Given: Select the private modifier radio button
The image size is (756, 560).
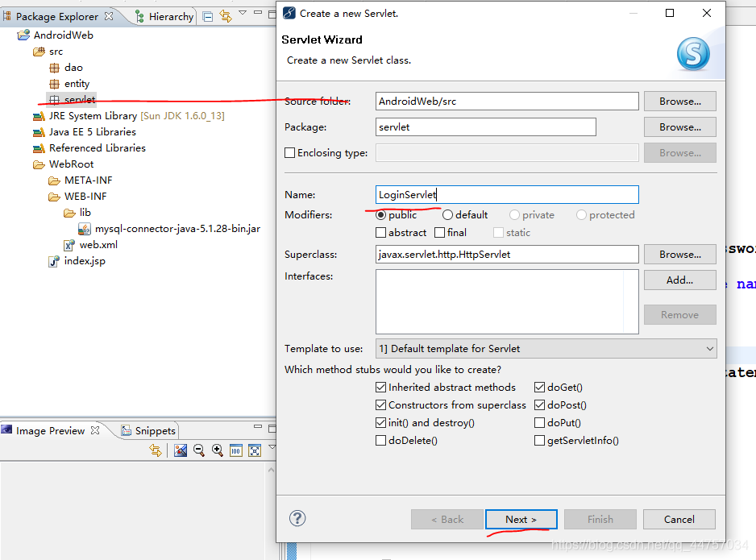Looking at the screenshot, I should coord(516,214).
